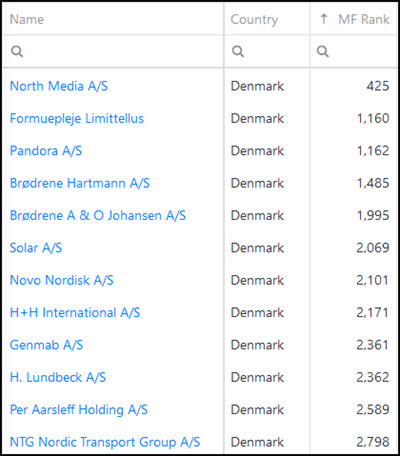Image resolution: width=400 pixels, height=456 pixels.
Task: Click the search icon under MF Rank column
Action: coord(322,51)
